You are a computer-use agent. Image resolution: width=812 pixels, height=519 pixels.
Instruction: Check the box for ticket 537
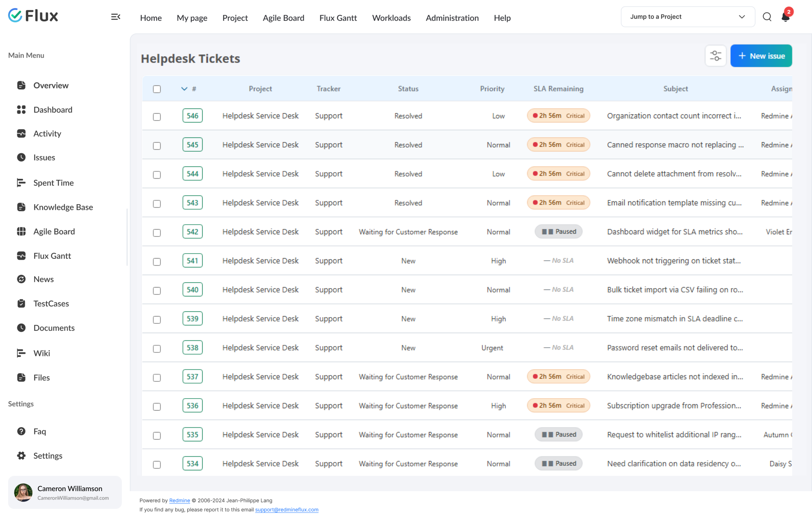[157, 378]
